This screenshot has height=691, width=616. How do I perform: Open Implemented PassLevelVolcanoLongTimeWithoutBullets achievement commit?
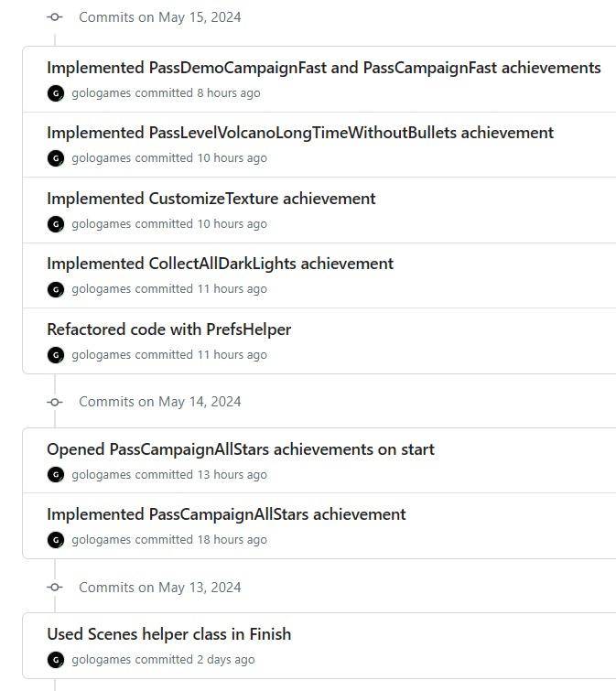300,133
